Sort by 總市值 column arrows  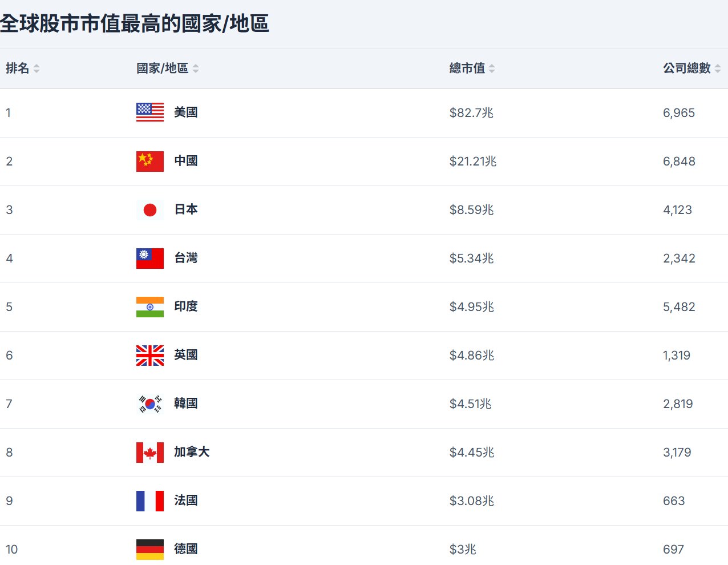pyautogui.click(x=492, y=68)
